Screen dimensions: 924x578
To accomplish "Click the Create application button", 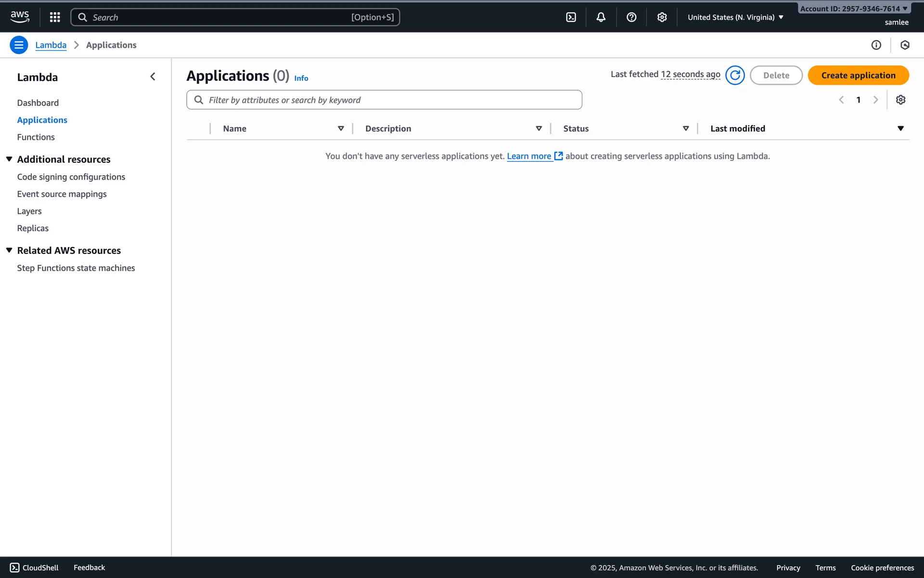I will point(858,75).
